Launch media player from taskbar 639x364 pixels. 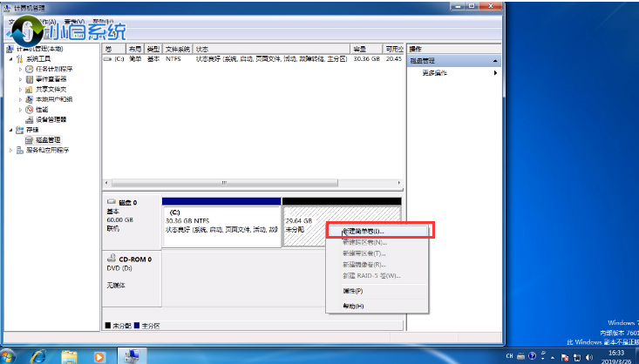[x=100, y=355]
